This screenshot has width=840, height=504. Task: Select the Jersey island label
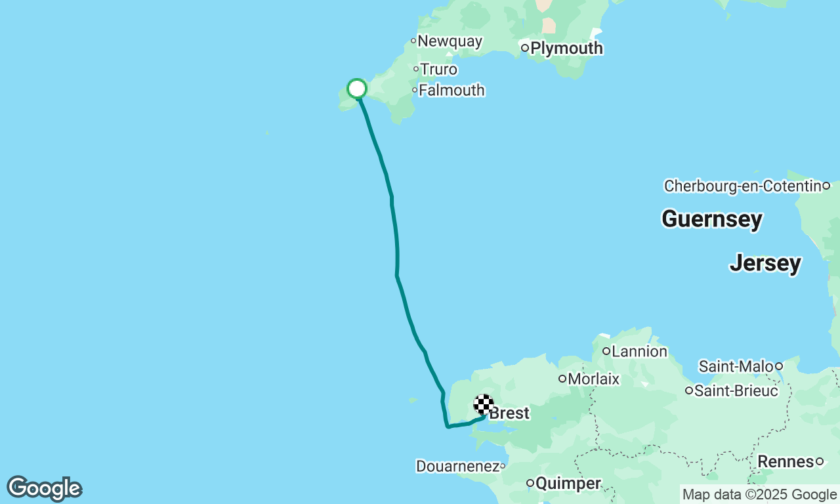point(766,263)
